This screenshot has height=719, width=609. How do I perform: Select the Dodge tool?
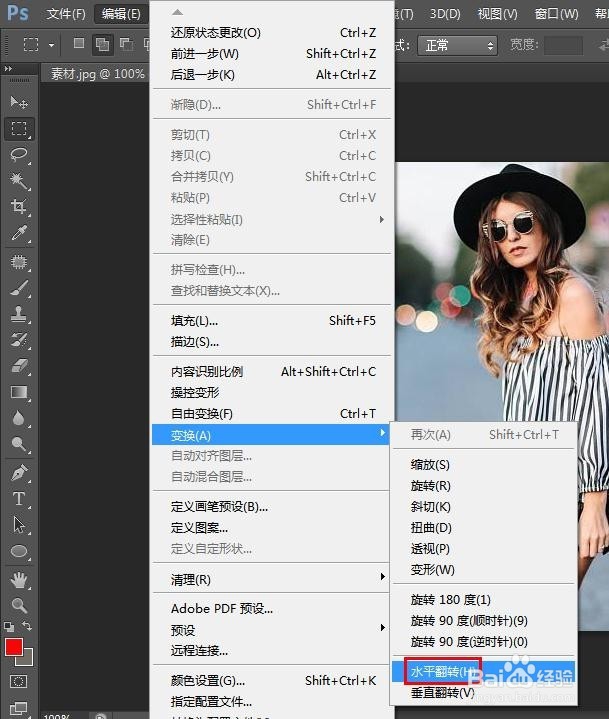pos(19,444)
